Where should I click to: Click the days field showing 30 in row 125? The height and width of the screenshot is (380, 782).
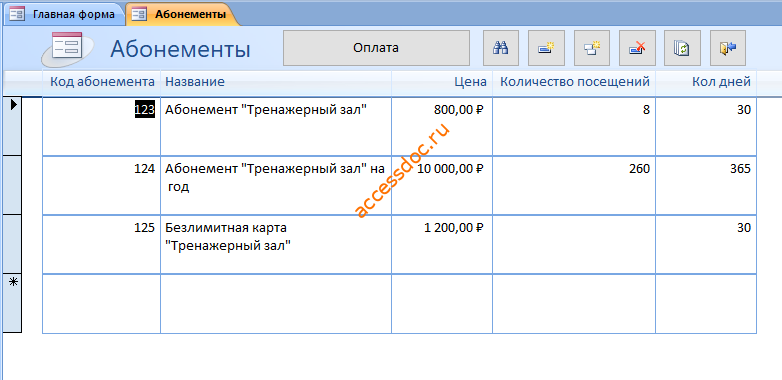[706, 244]
